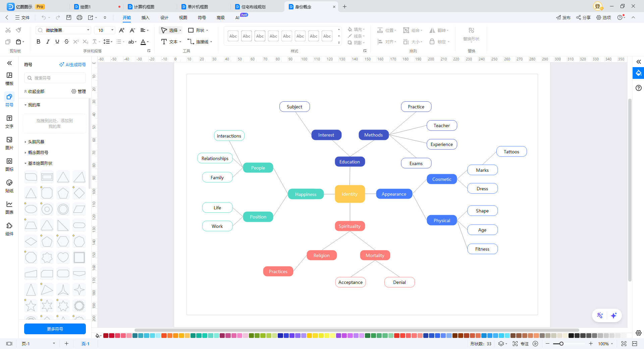Open 选项 options settings

(x=603, y=17)
